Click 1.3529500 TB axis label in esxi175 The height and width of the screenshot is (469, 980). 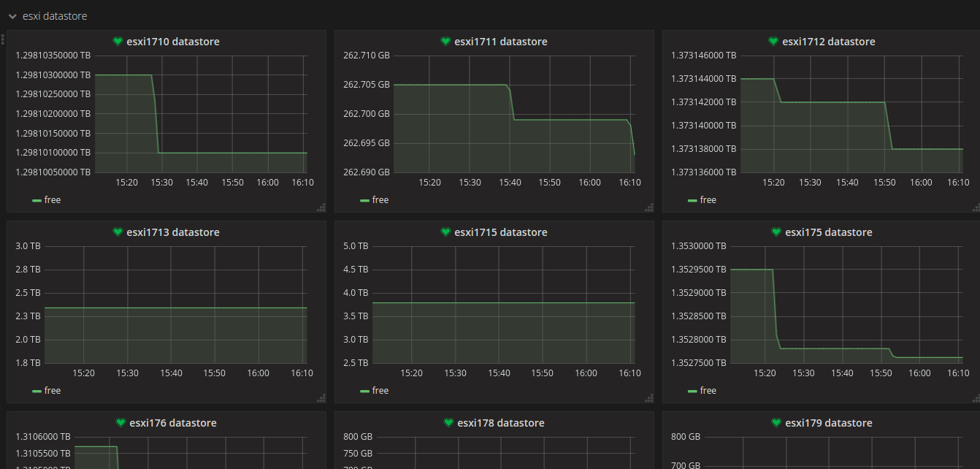(699, 269)
